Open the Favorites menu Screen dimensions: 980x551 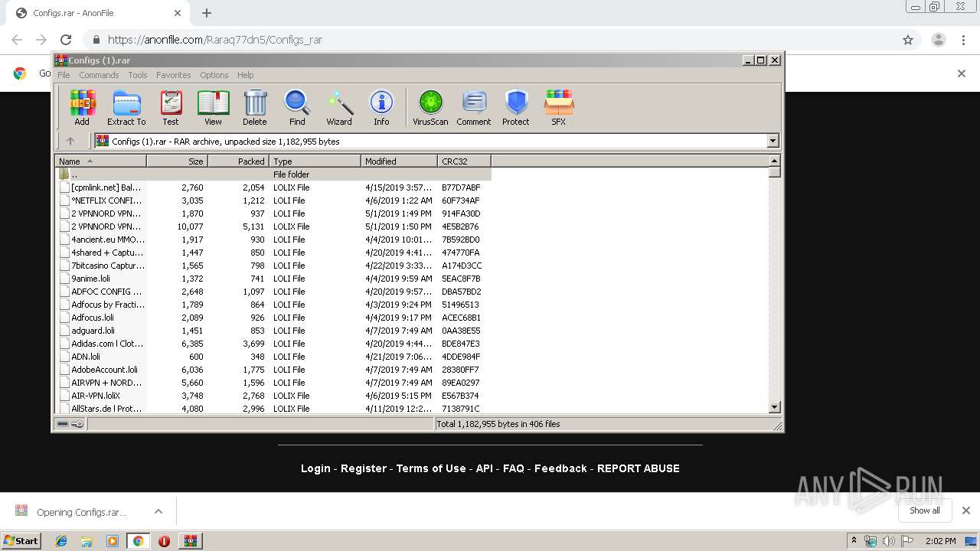(x=174, y=75)
